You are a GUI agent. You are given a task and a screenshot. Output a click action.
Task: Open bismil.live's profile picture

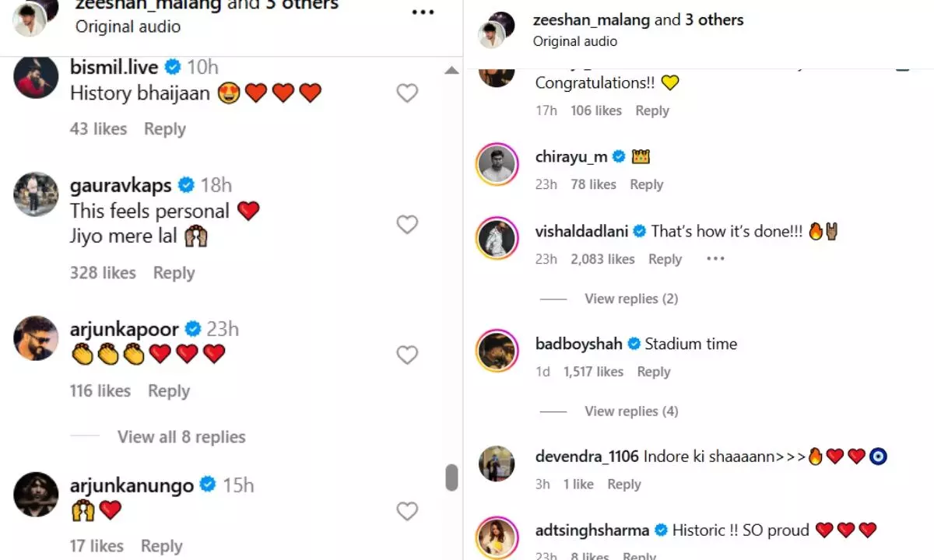pyautogui.click(x=36, y=76)
